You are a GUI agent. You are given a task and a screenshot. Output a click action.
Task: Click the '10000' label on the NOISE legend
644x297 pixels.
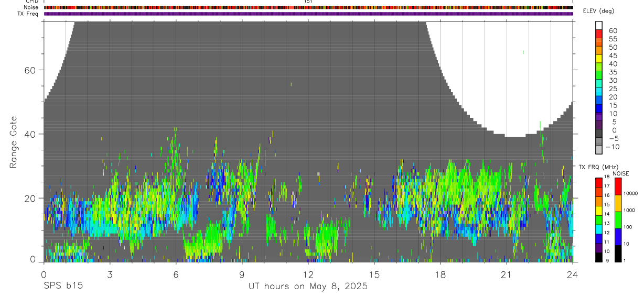(630, 193)
